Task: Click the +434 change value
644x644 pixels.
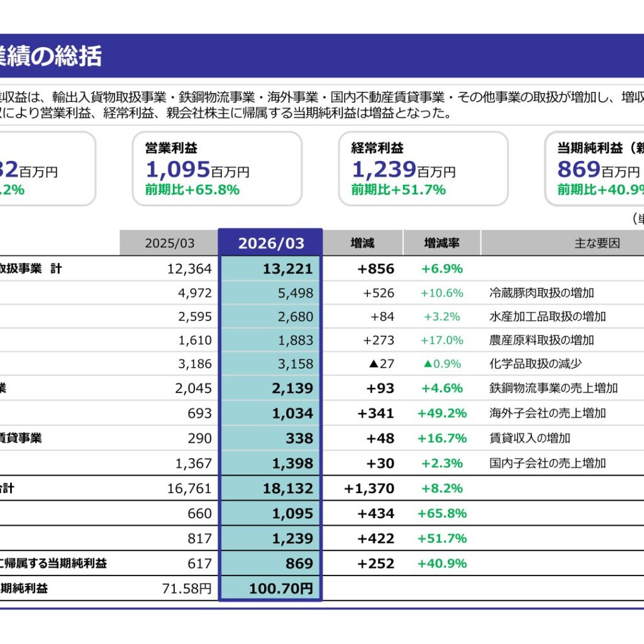Action: coord(376,513)
